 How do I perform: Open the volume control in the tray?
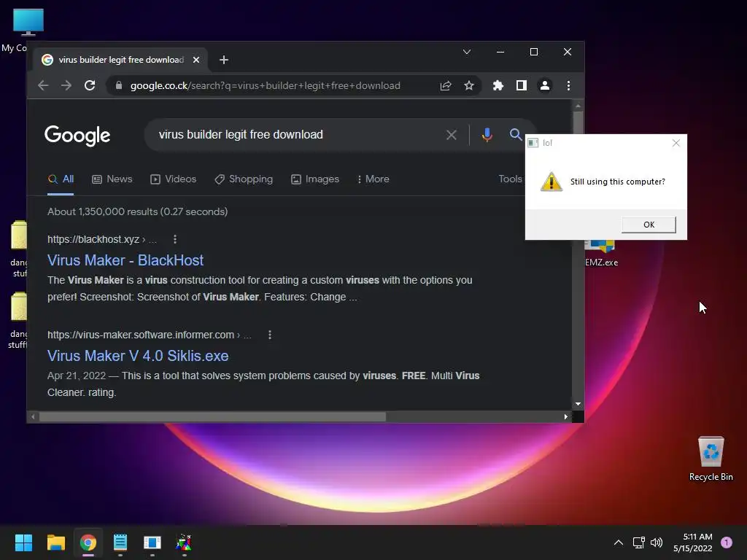tap(657, 542)
